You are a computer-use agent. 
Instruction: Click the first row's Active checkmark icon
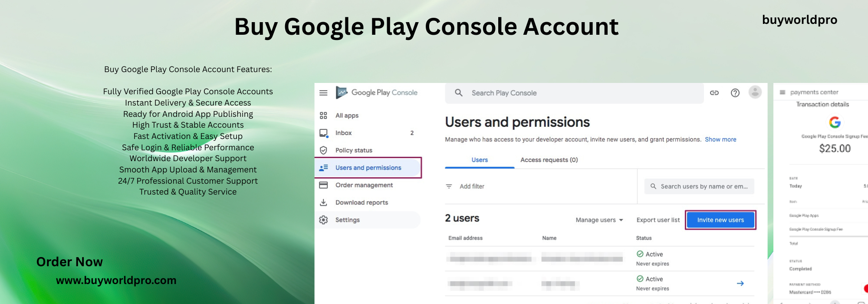640,254
